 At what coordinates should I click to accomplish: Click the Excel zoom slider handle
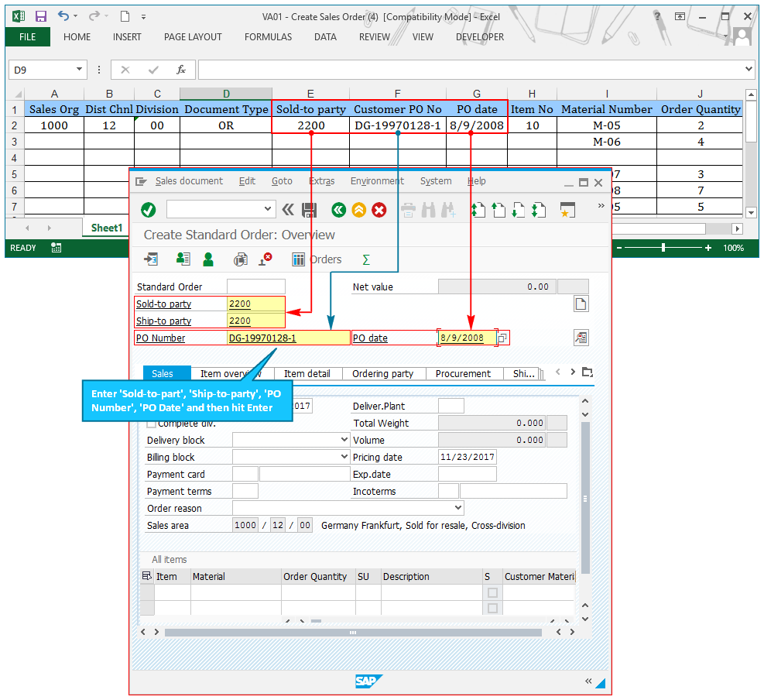663,248
